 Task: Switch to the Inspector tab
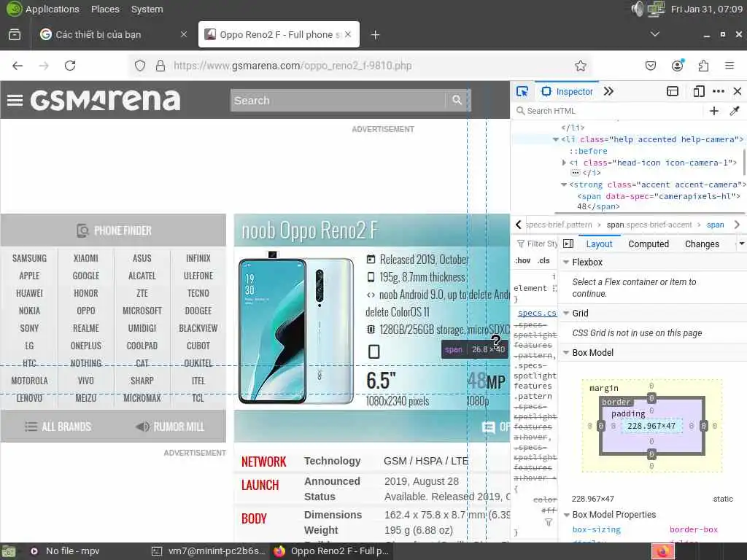(x=568, y=91)
